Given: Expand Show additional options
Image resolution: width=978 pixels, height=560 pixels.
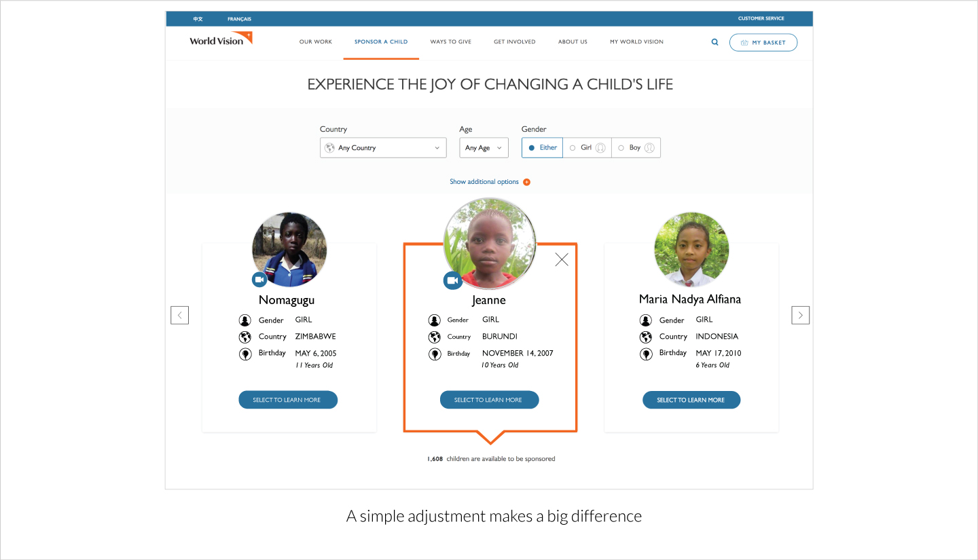Looking at the screenshot, I should [x=484, y=182].
